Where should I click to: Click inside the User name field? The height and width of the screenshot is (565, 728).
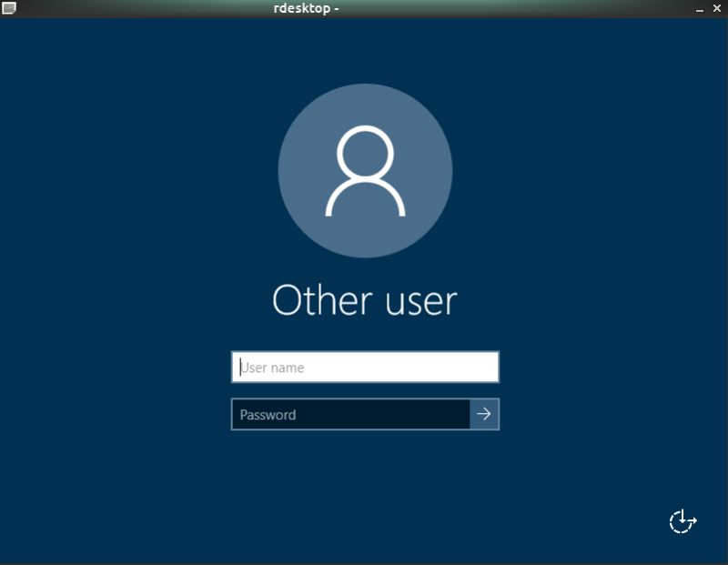(x=364, y=367)
